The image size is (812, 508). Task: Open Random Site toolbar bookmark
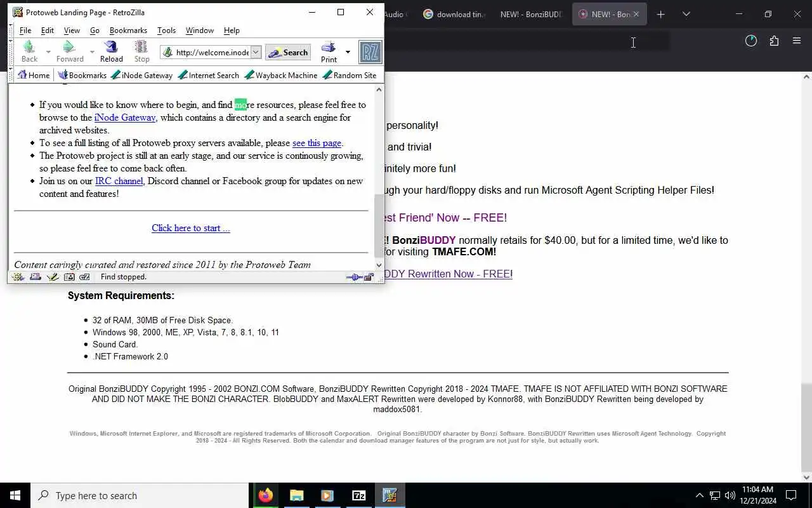pyautogui.click(x=350, y=75)
